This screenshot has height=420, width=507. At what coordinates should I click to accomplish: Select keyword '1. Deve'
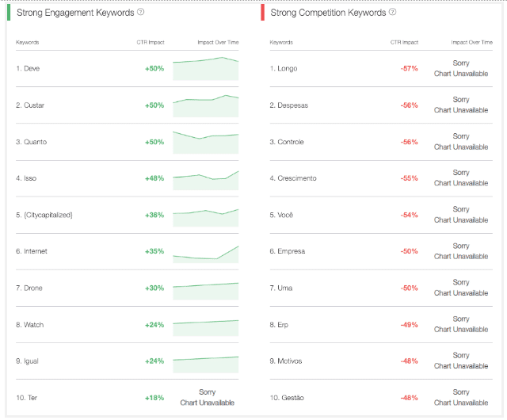[28, 69]
